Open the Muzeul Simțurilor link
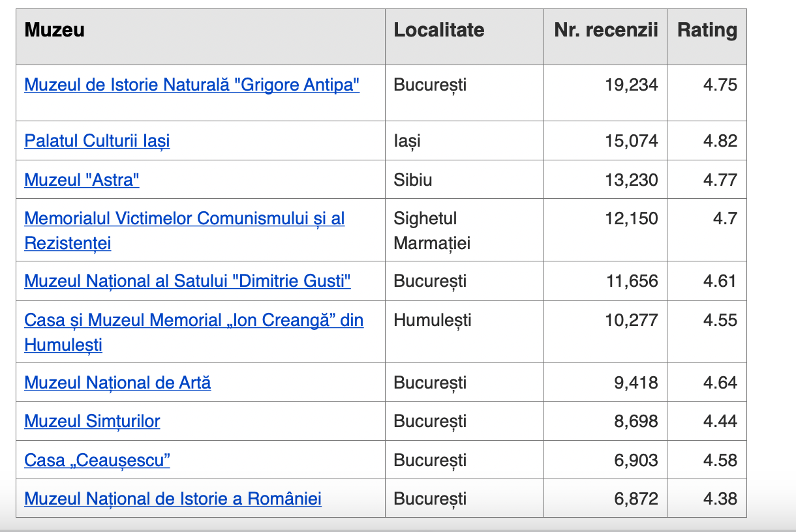796x532 pixels. coord(92,421)
